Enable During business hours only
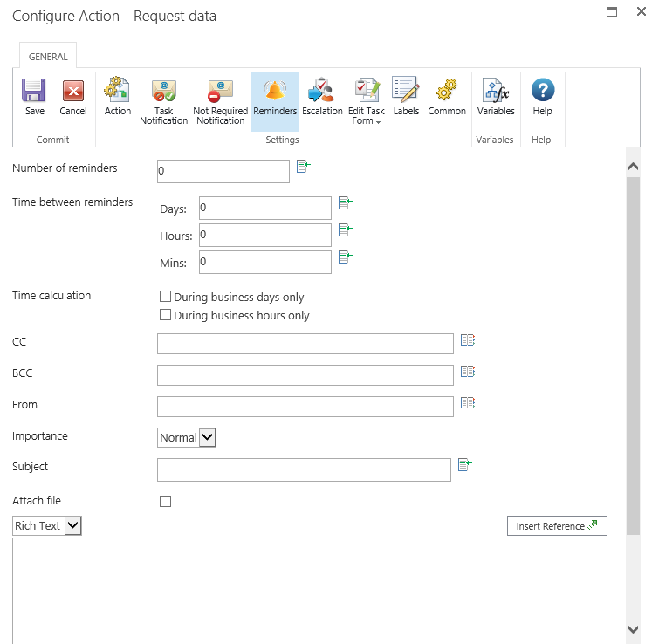 point(165,315)
